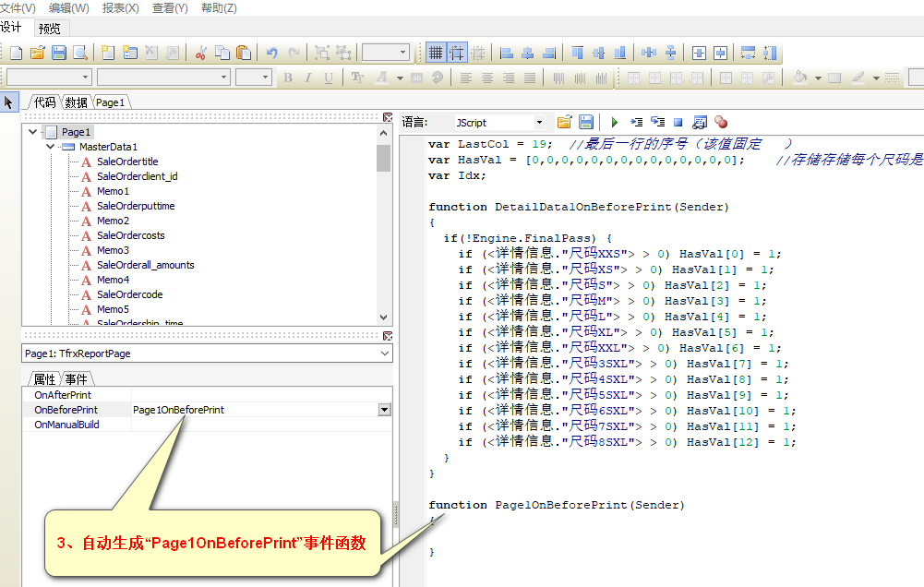Switch to the 设计 tab

[11, 27]
